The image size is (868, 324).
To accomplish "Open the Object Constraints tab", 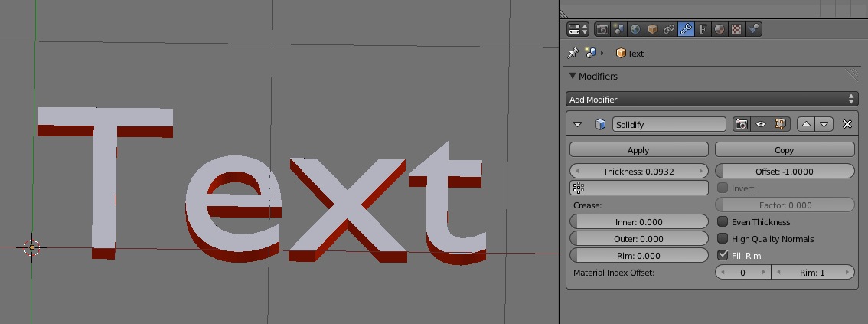I will point(669,29).
